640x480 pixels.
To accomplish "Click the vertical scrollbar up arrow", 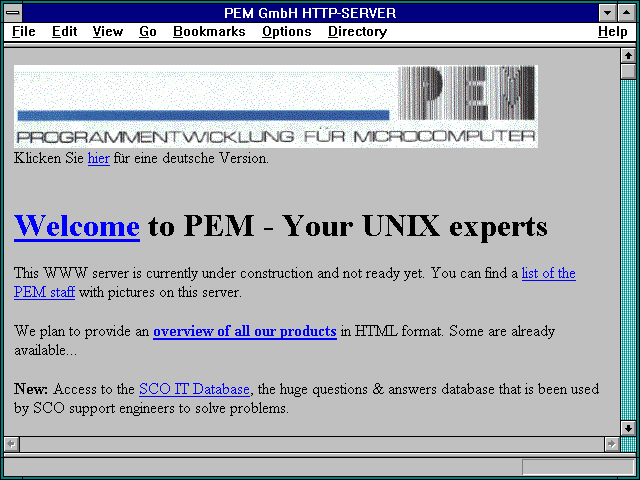I will (x=628, y=56).
